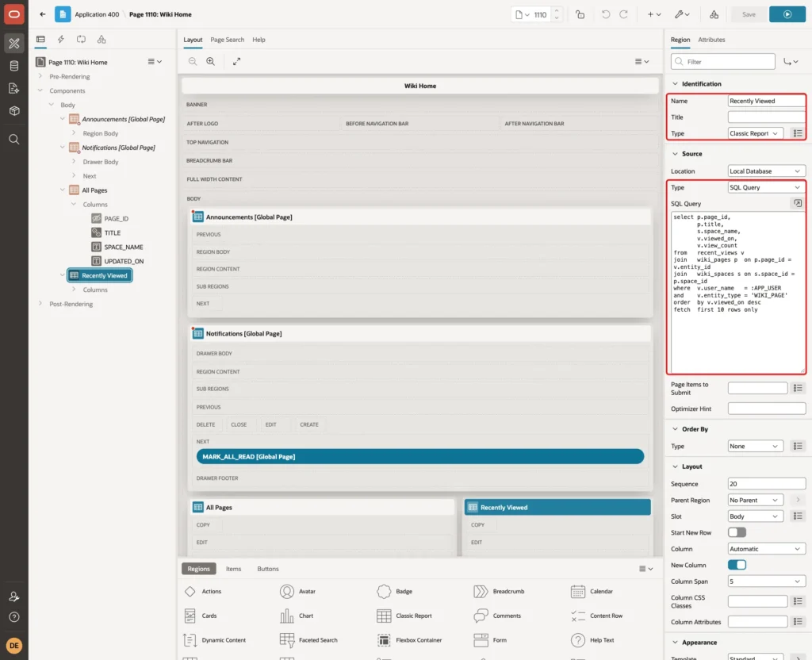Open the create plus menu in toolbar
812x660 pixels.
654,14
